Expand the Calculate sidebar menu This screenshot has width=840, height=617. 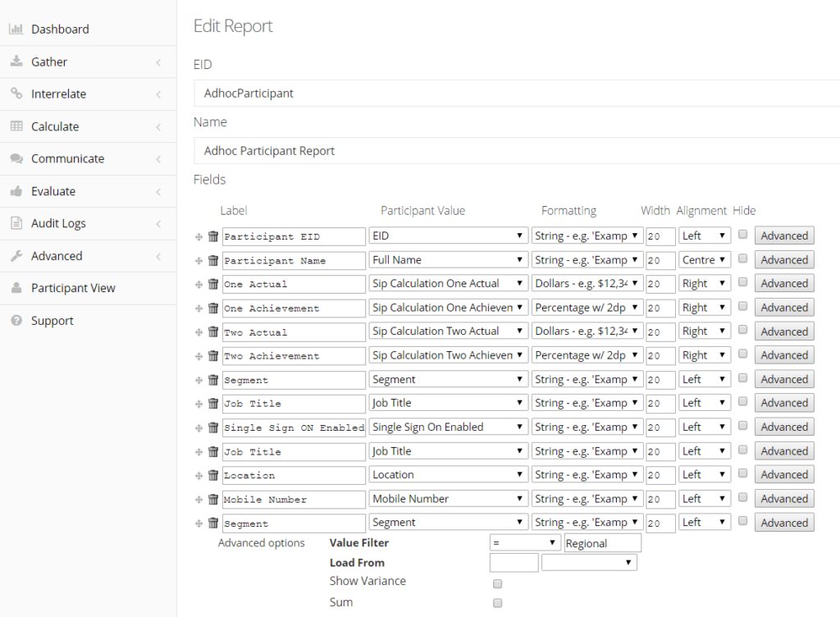point(88,126)
